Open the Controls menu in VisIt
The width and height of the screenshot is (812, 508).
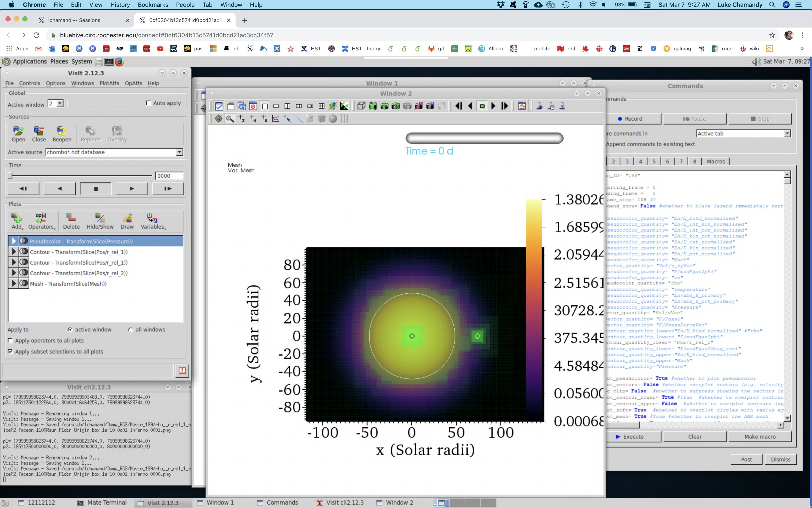coord(30,83)
